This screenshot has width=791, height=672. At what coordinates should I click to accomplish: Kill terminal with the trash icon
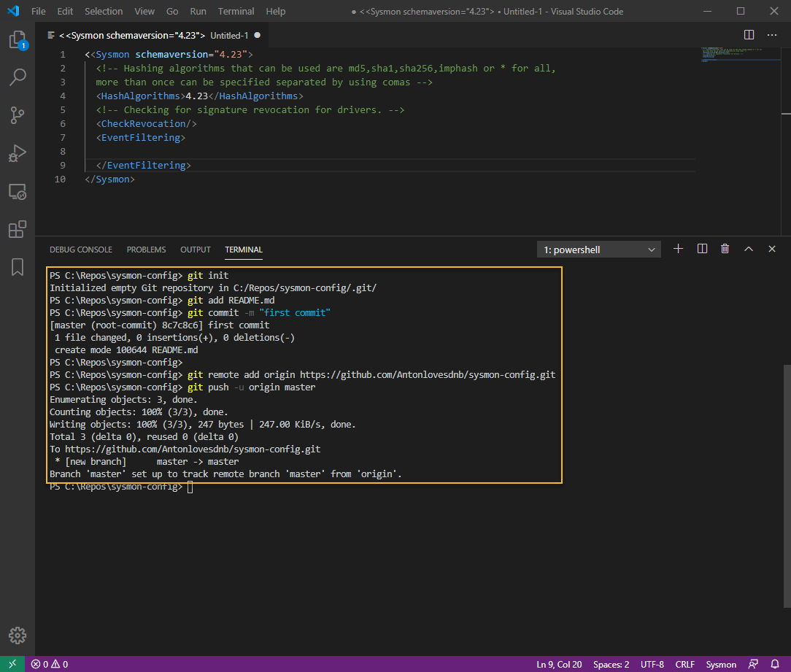pyautogui.click(x=725, y=249)
